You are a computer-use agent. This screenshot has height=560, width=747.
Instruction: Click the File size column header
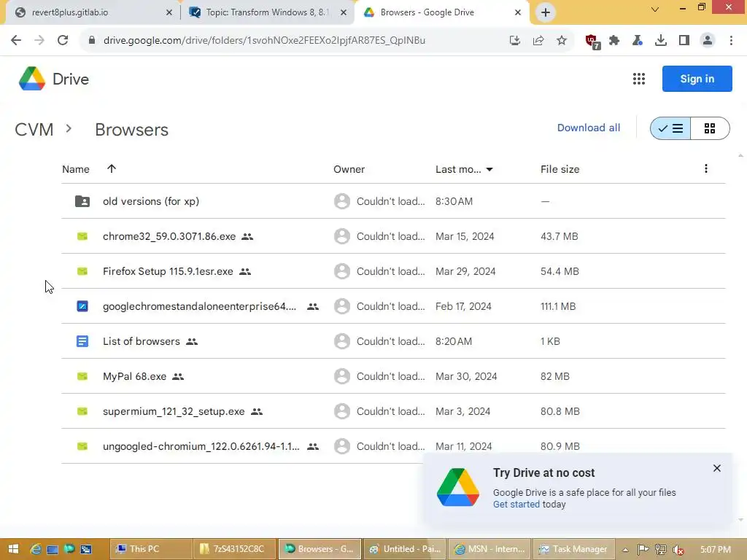point(560,169)
